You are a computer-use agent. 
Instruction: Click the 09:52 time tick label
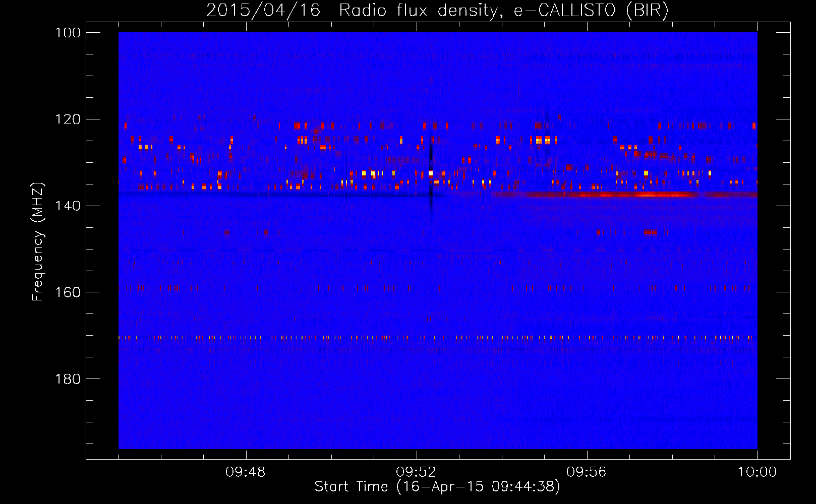[x=417, y=472]
